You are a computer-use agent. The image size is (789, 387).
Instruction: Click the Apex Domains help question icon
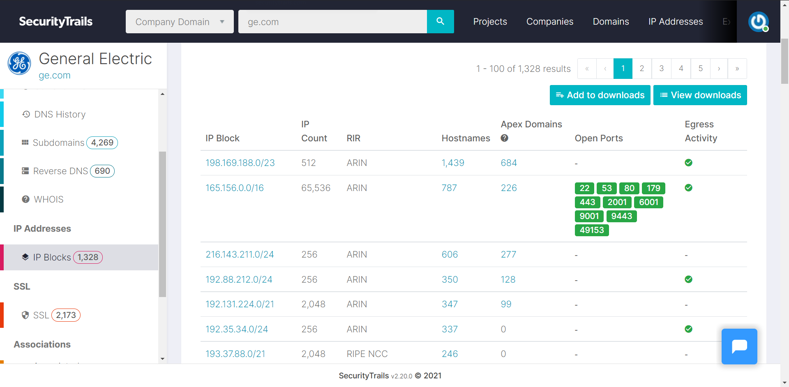point(504,138)
